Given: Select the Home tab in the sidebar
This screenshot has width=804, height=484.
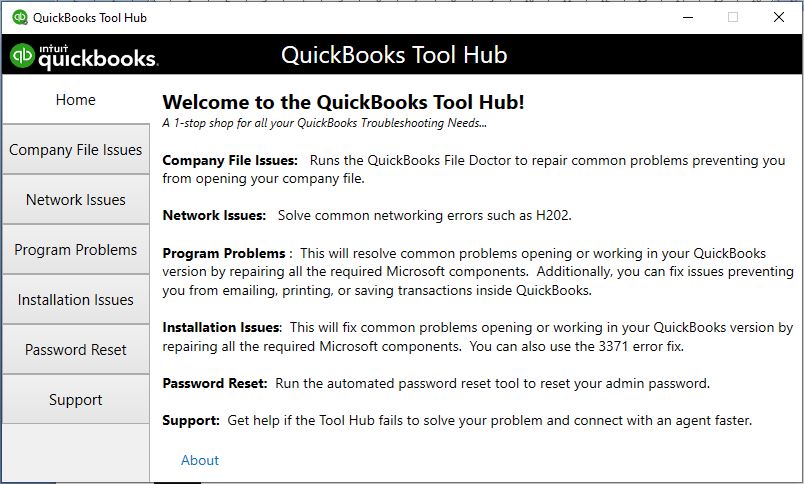Looking at the screenshot, I should (76, 100).
